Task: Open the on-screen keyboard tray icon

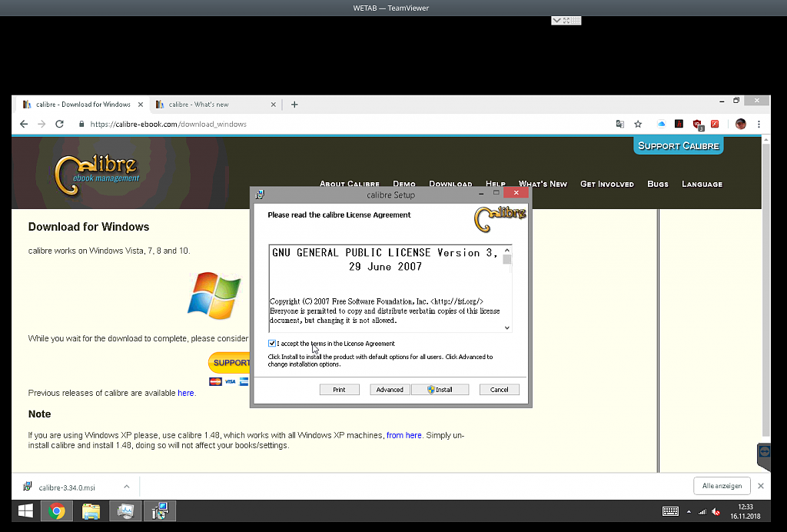Action: pyautogui.click(x=670, y=511)
